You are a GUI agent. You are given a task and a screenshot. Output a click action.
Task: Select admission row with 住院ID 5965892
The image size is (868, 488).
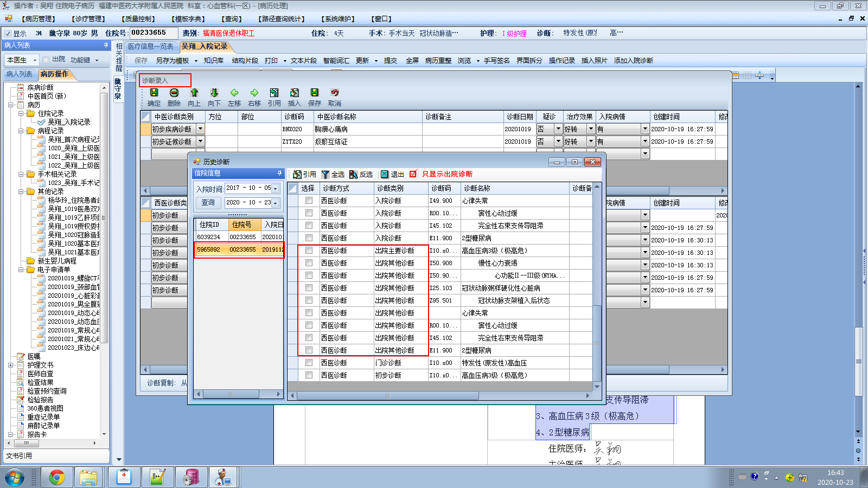[239, 249]
